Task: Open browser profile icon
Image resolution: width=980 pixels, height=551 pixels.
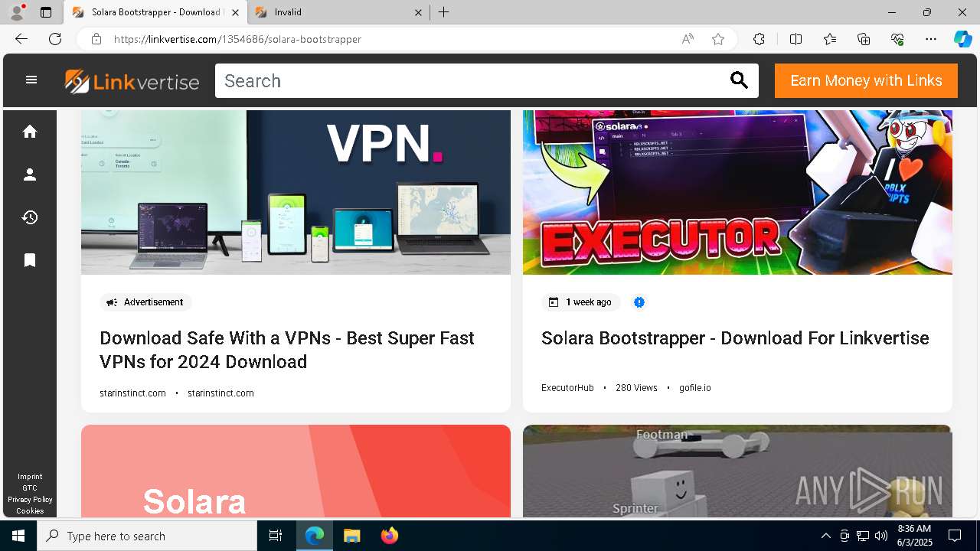Action: 16,12
